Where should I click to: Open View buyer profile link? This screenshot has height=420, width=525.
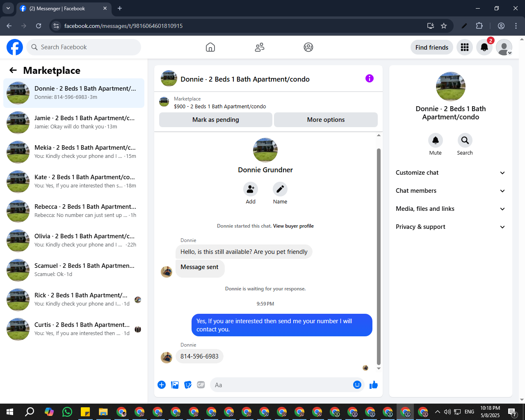[x=293, y=226]
